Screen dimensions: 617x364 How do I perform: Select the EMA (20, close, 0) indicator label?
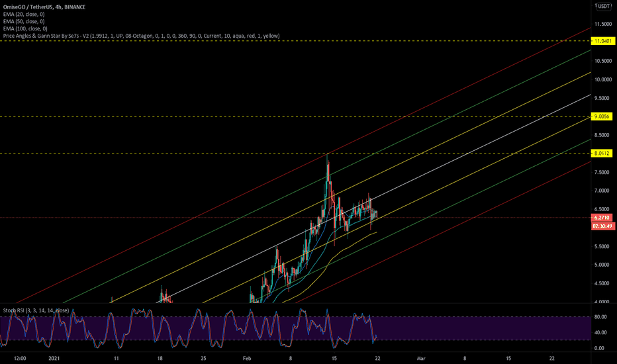point(24,14)
